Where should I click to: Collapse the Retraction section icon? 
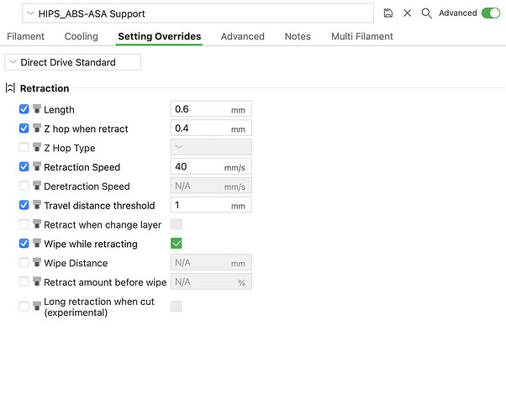coord(10,87)
